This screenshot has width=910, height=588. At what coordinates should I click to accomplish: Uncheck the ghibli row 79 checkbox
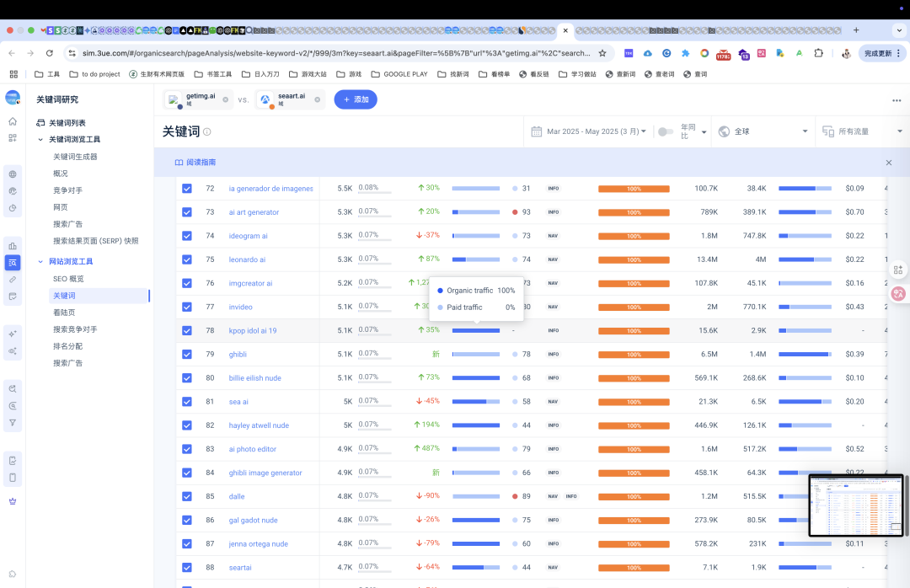click(187, 354)
